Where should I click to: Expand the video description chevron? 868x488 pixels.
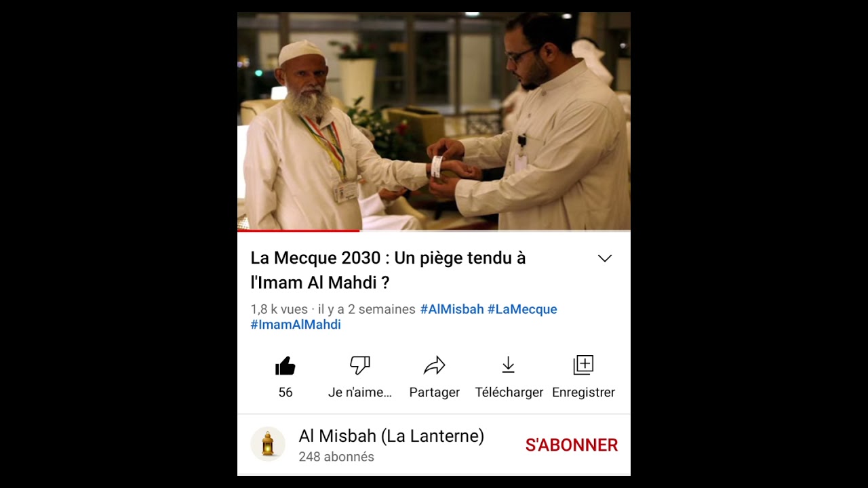[605, 258]
